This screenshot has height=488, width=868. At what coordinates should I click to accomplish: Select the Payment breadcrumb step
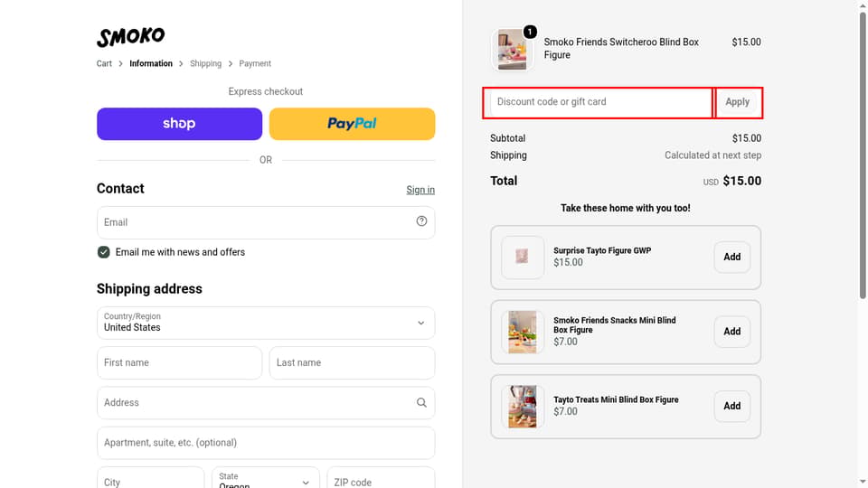click(x=255, y=63)
